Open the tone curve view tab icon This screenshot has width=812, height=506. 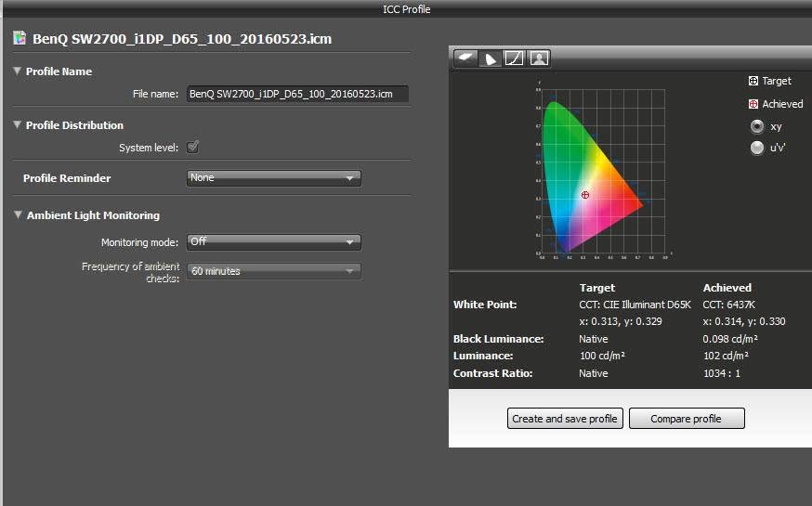coord(514,58)
